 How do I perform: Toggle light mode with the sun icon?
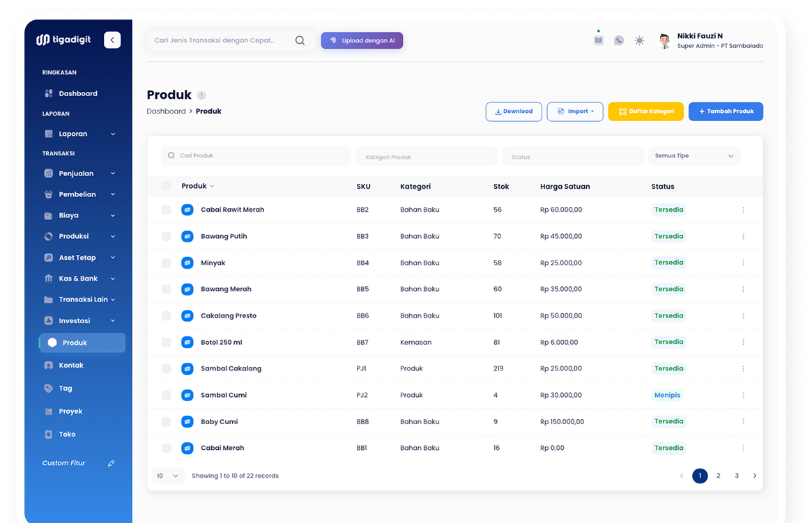(639, 40)
